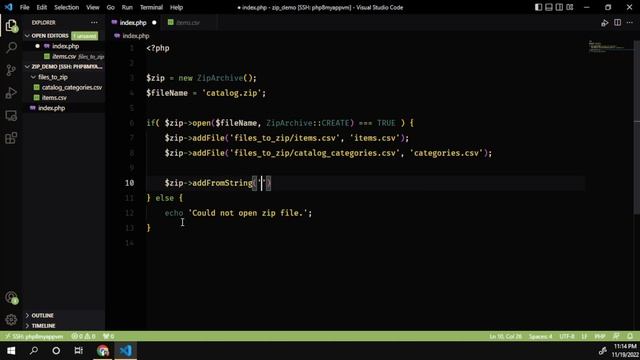Click Ln 10, Col 26 position indicator
Image resolution: width=640 pixels, height=360 pixels.
pos(505,336)
